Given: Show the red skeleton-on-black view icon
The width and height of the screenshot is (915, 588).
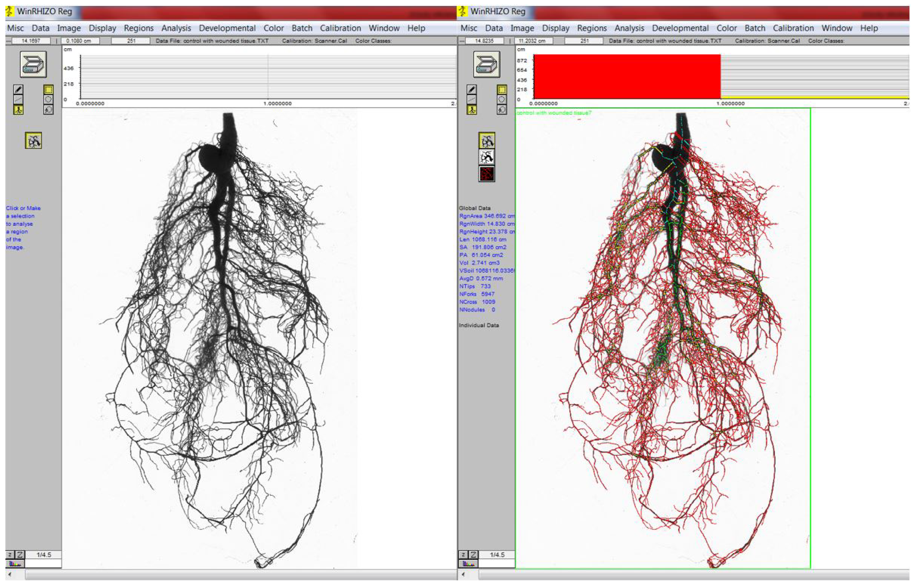Looking at the screenshot, I should coord(487,174).
